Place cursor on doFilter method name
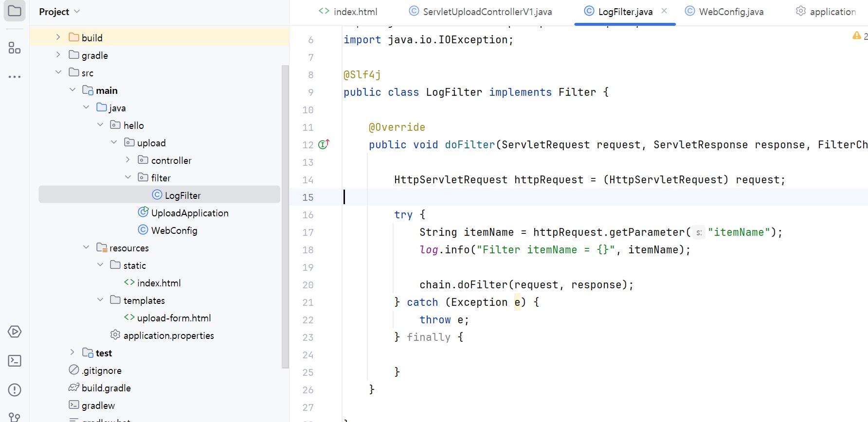The image size is (868, 422). 470,144
